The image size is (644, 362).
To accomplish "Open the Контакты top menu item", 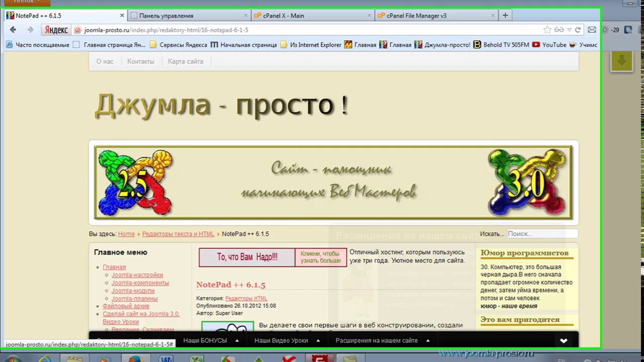I will coord(140,61).
